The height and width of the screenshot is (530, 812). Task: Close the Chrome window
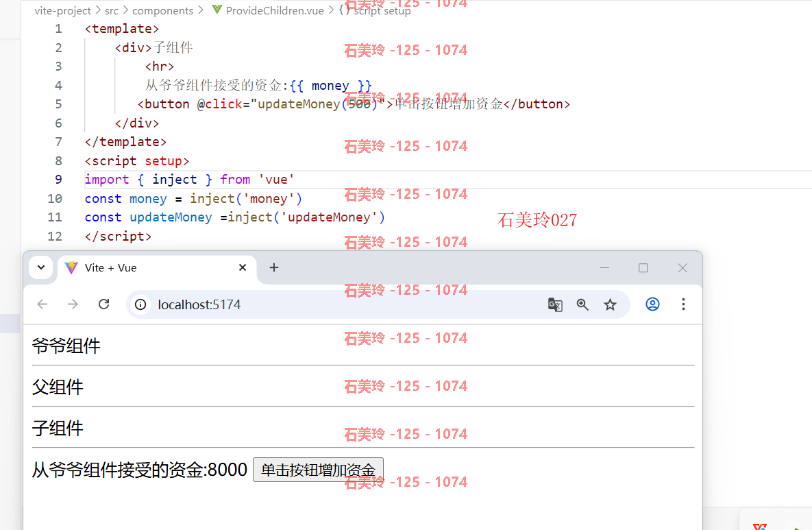pos(682,268)
